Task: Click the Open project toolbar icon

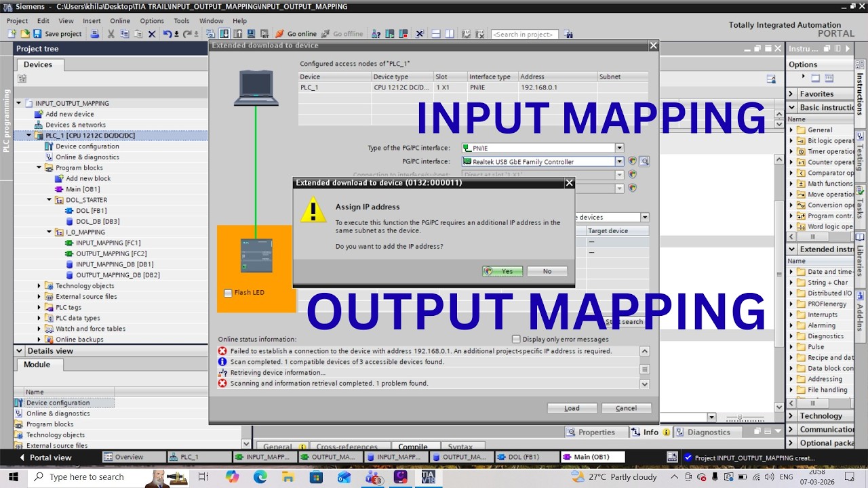Action: (25, 34)
